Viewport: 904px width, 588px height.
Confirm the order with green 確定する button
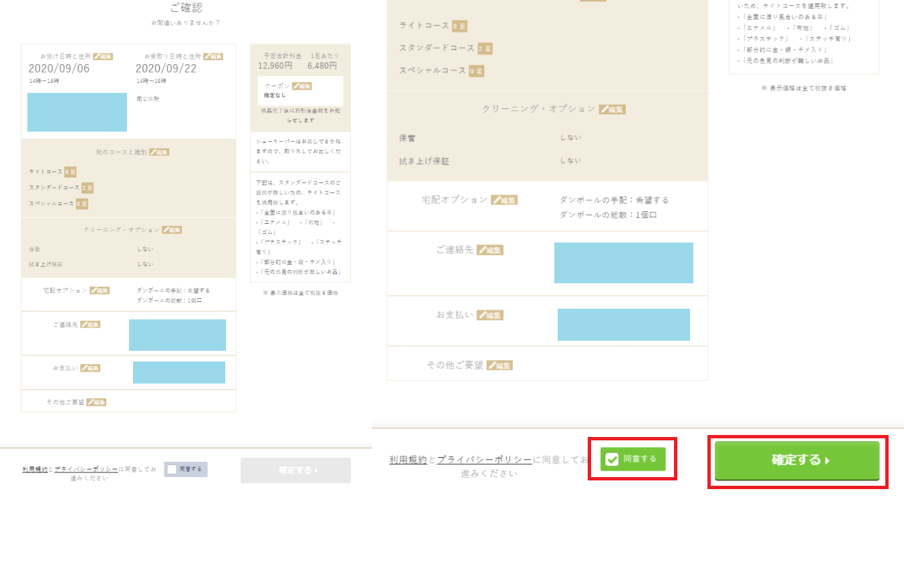(797, 460)
